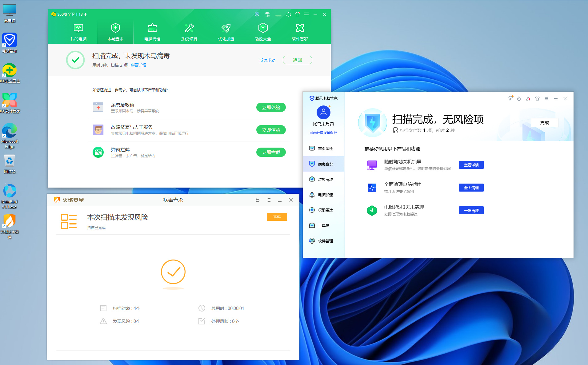Click the back arrow in 火绒安全 title bar

258,200
